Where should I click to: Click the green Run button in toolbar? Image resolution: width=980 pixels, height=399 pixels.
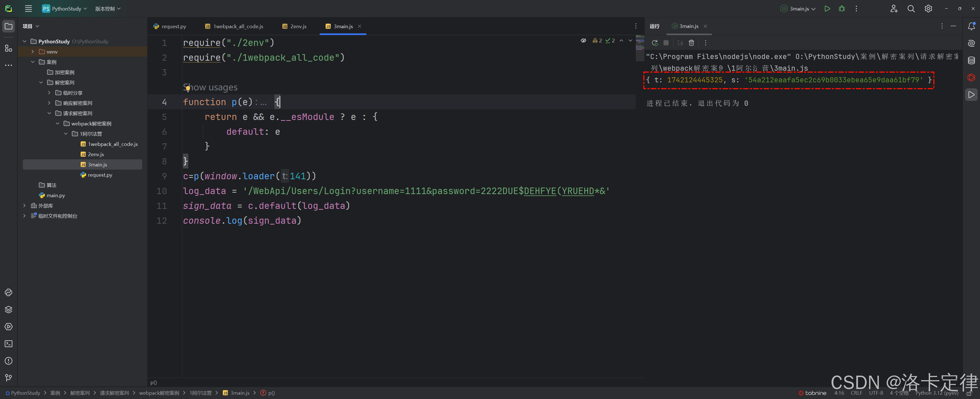point(827,8)
